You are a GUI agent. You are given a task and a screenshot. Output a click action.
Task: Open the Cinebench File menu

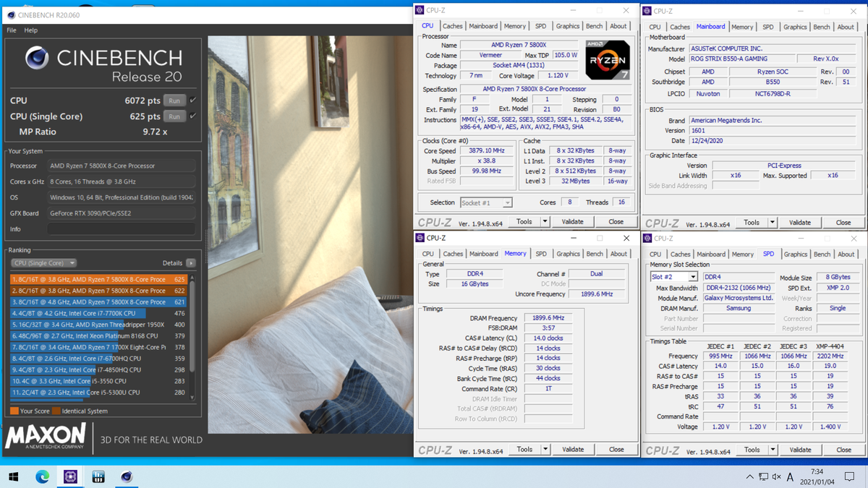point(12,30)
